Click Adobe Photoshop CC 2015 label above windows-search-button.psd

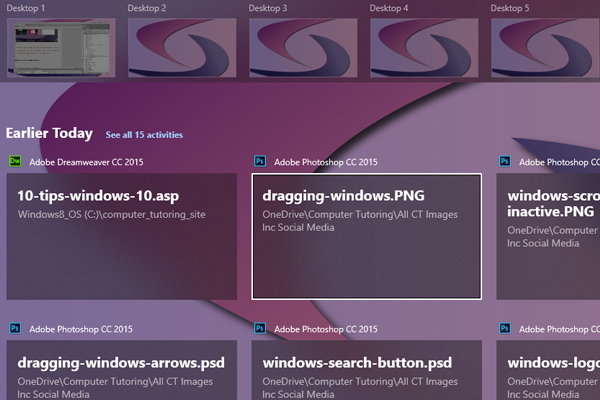coord(326,329)
